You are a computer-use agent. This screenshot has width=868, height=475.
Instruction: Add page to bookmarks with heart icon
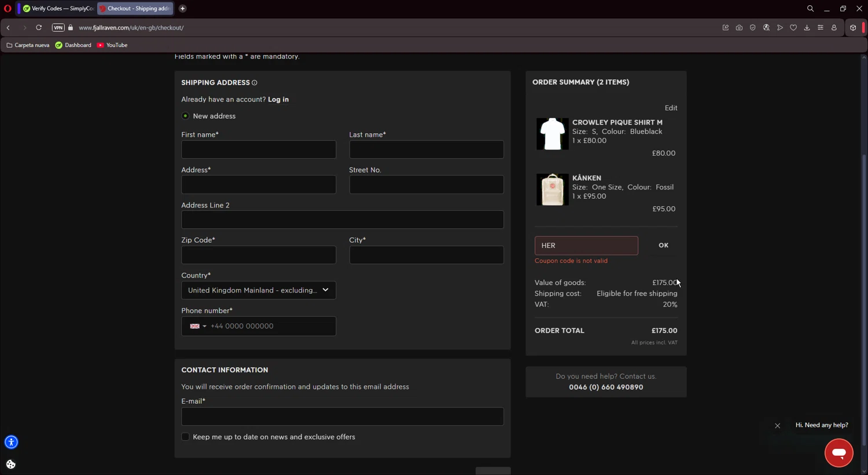pos(793,28)
